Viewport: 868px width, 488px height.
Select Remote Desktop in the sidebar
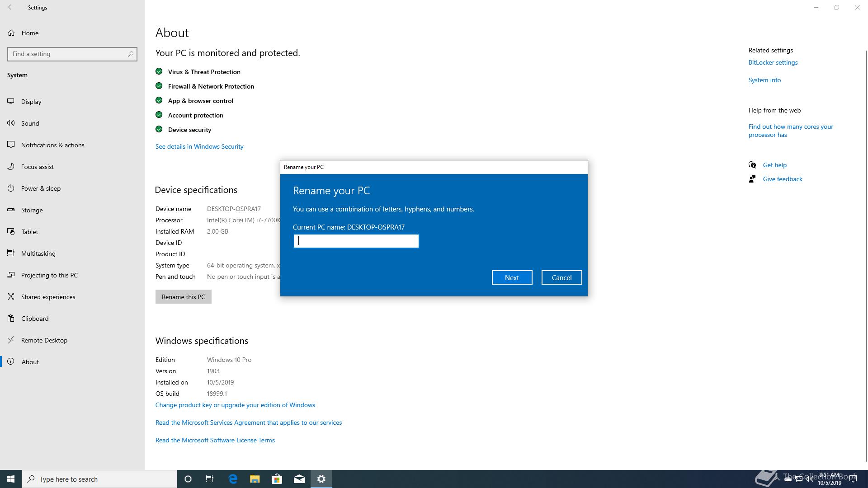click(x=44, y=340)
